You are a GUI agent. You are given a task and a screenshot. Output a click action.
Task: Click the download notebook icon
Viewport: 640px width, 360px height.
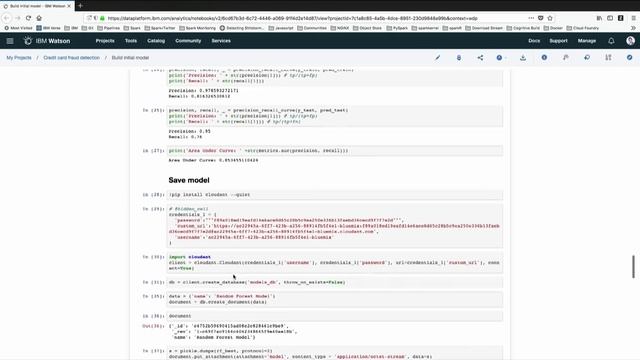pos(523,58)
